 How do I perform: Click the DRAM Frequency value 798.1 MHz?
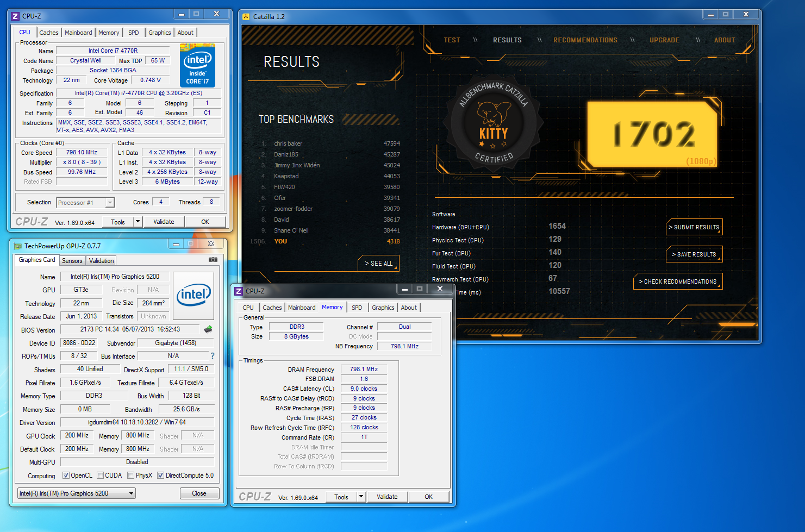point(364,369)
